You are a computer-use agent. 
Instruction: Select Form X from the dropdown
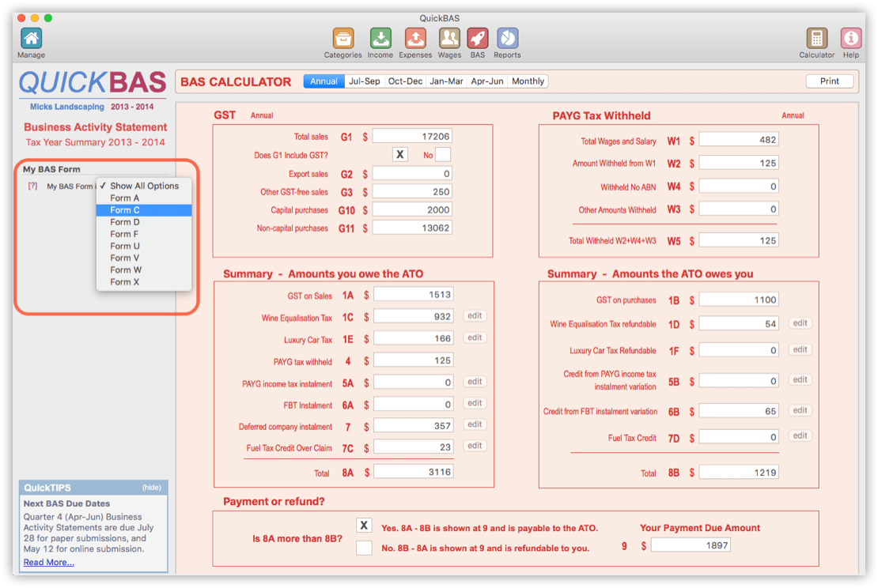click(x=144, y=282)
